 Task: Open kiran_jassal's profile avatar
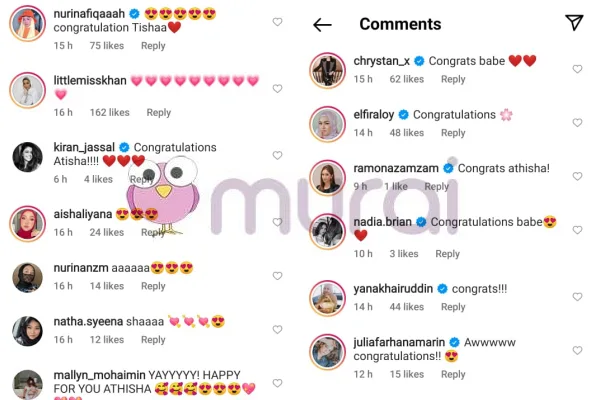coord(28,157)
